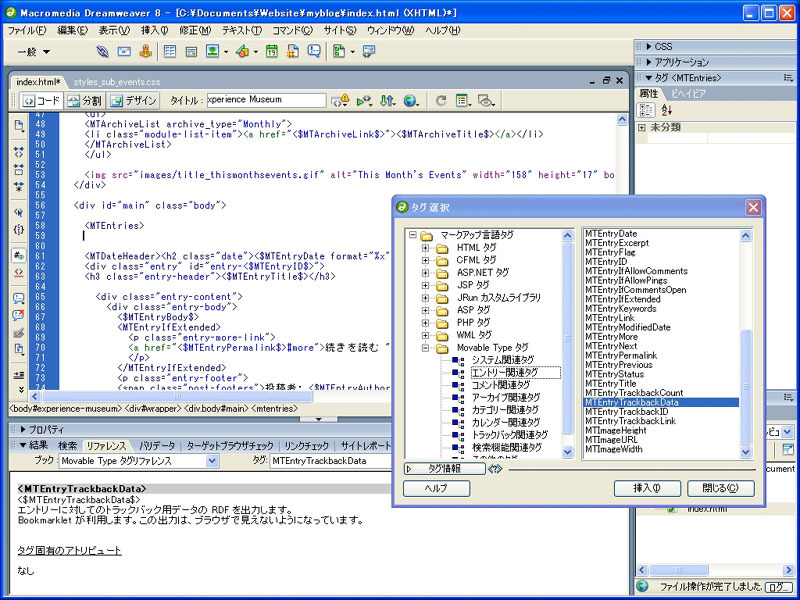Open the File Management arrows icon
This screenshot has width=800, height=600.
tap(388, 101)
